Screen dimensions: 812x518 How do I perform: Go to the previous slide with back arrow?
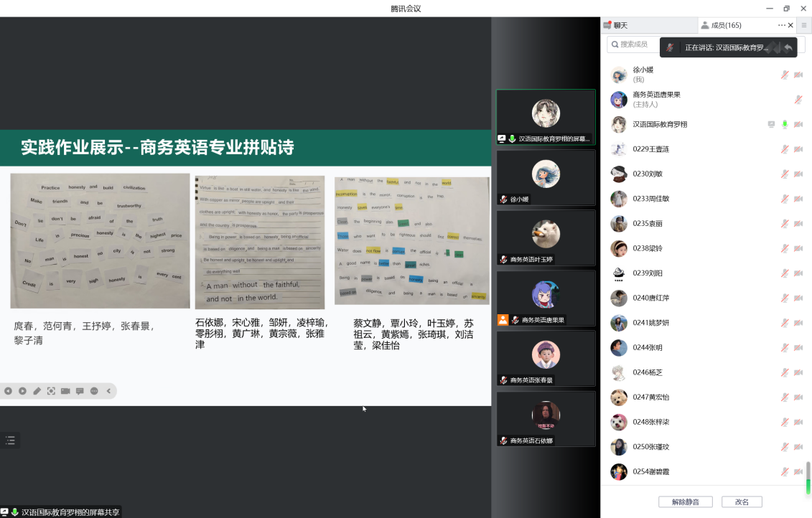[x=8, y=391]
